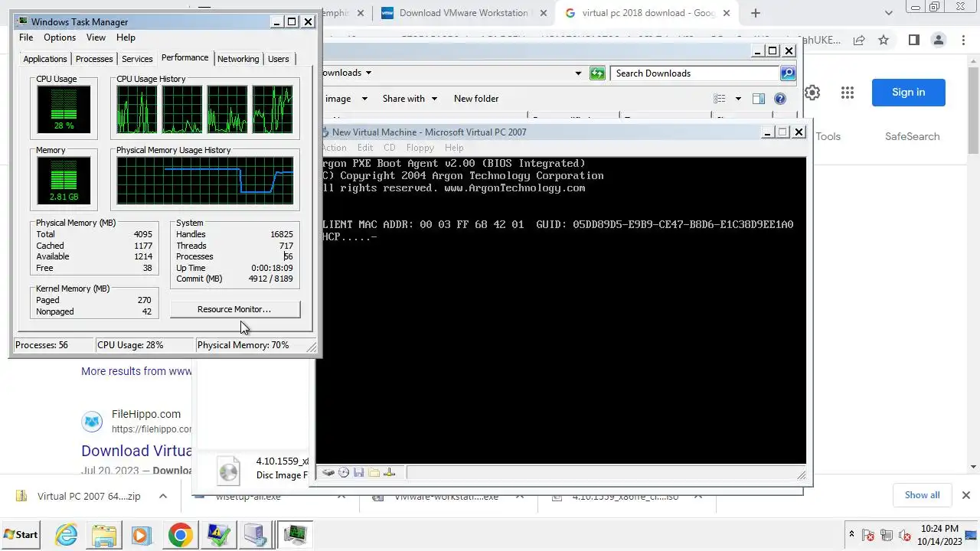Click the Virtual PC console taskbar icon
This screenshot has height=551, width=980.
point(256,534)
